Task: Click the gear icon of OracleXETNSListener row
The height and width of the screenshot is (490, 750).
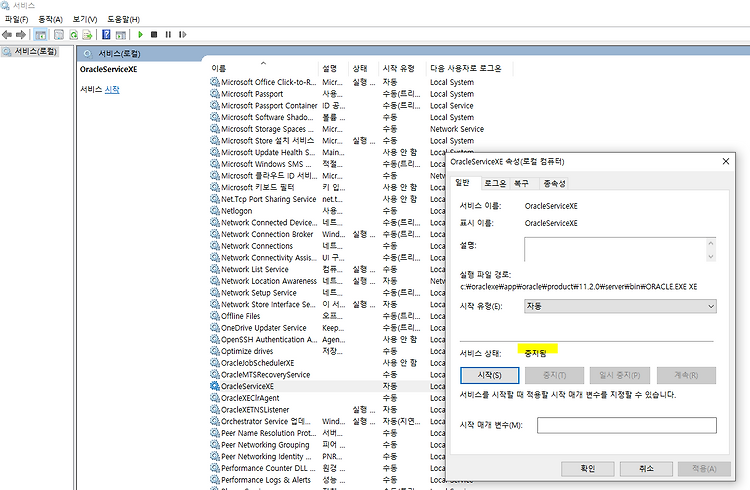Action: point(214,410)
